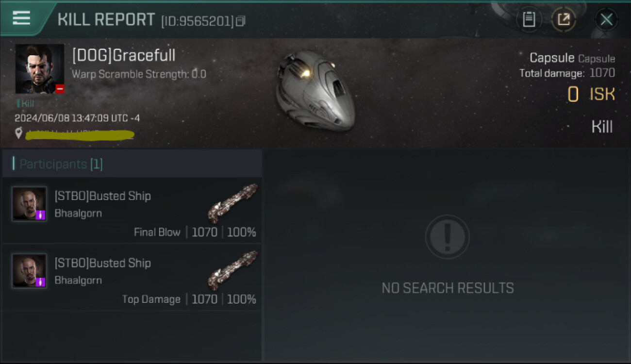Open the clipboard report icon

[529, 19]
